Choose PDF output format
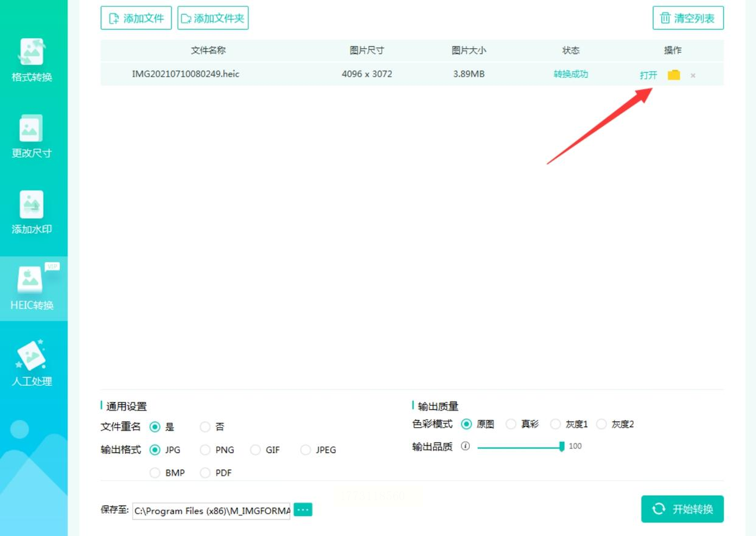This screenshot has width=756, height=536. pos(205,473)
